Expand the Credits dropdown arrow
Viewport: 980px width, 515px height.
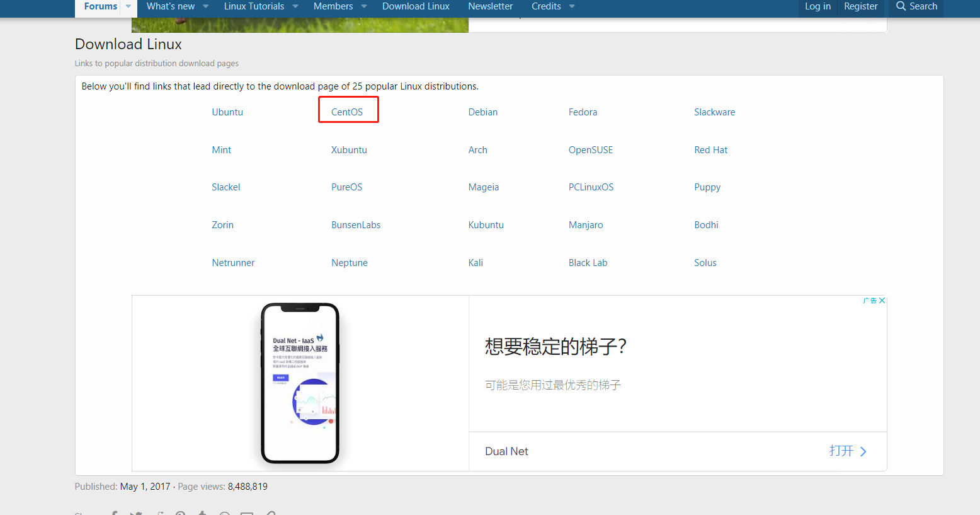pos(572,6)
